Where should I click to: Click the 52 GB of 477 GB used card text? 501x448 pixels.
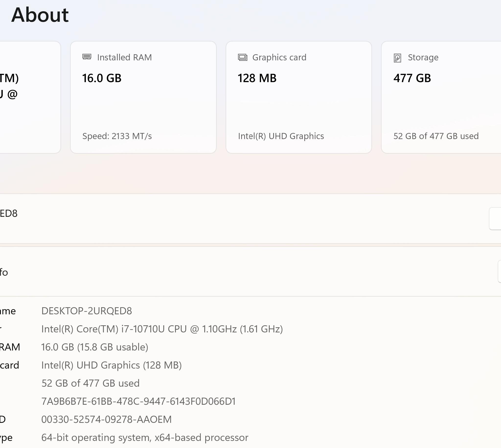[436, 136]
